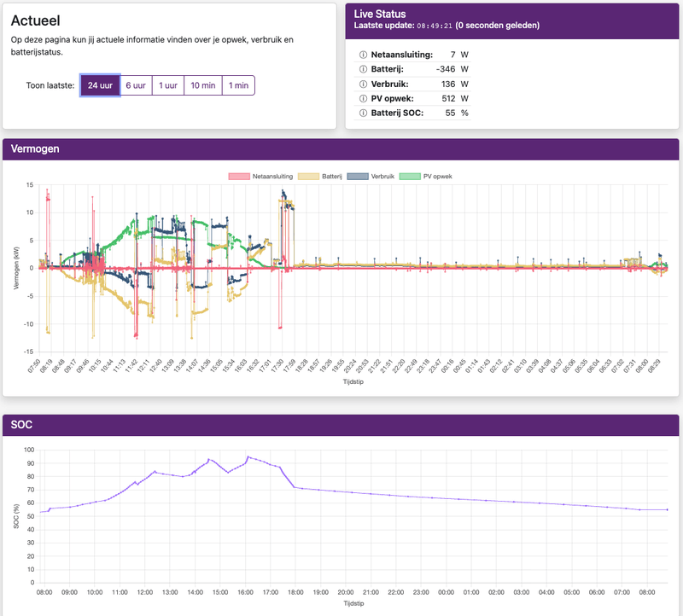This screenshot has width=683, height=616.
Task: Click the Tijdstip label under SOC chart
Action: 353,603
